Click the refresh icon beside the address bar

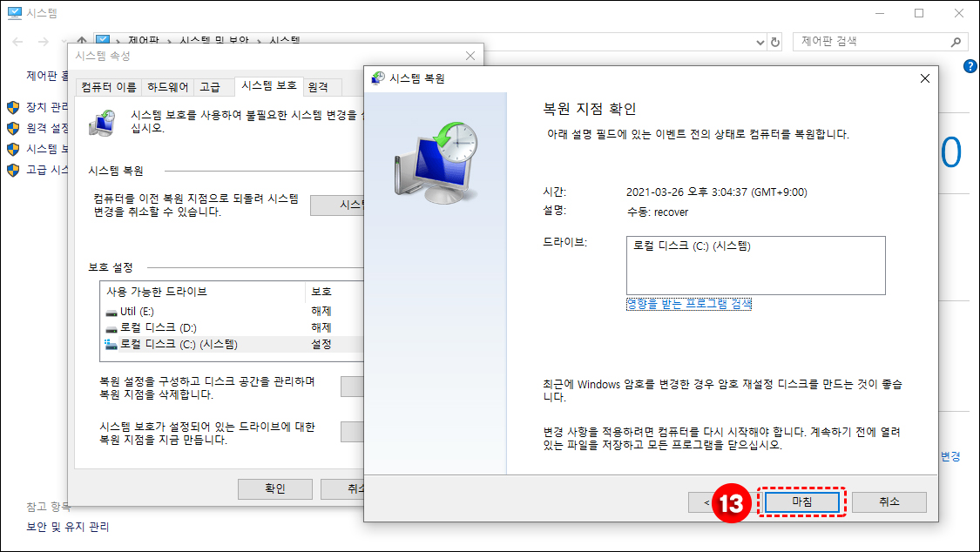775,41
